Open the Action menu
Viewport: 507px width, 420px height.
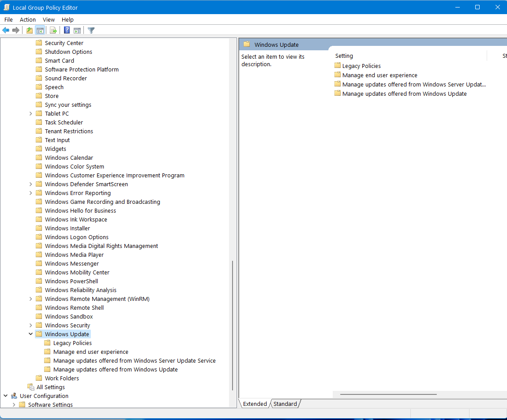pyautogui.click(x=28, y=19)
